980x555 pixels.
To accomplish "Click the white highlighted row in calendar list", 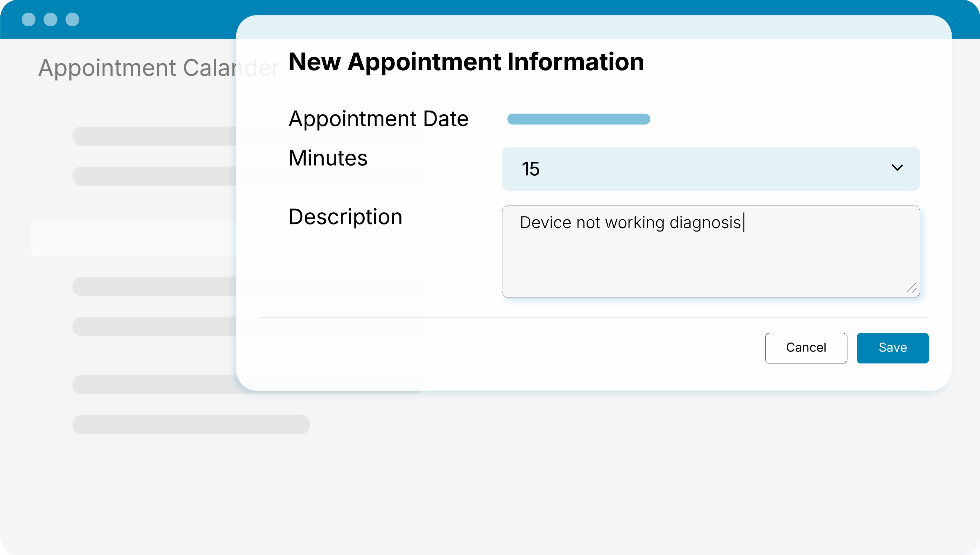I will click(x=134, y=238).
